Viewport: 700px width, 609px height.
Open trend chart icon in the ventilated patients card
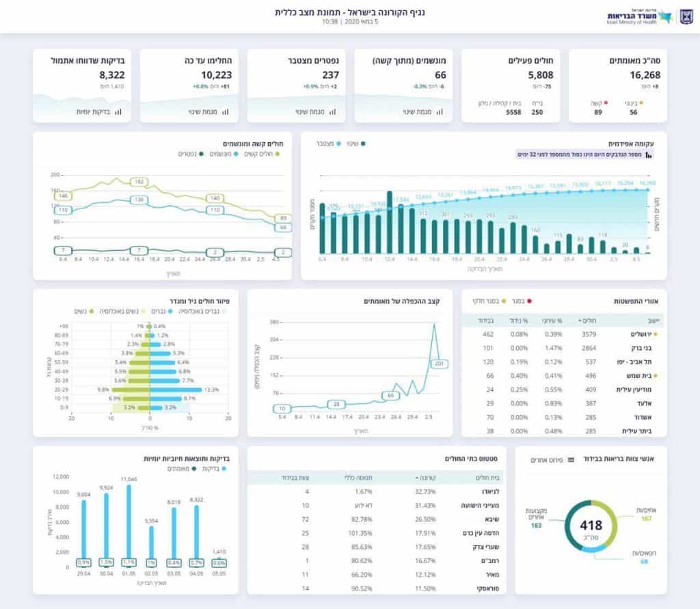pos(440,112)
